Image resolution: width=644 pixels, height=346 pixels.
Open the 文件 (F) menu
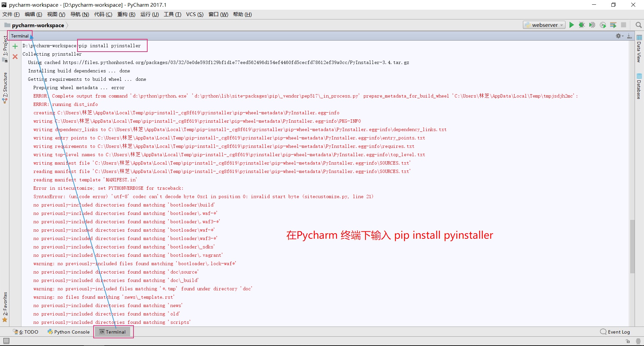11,14
